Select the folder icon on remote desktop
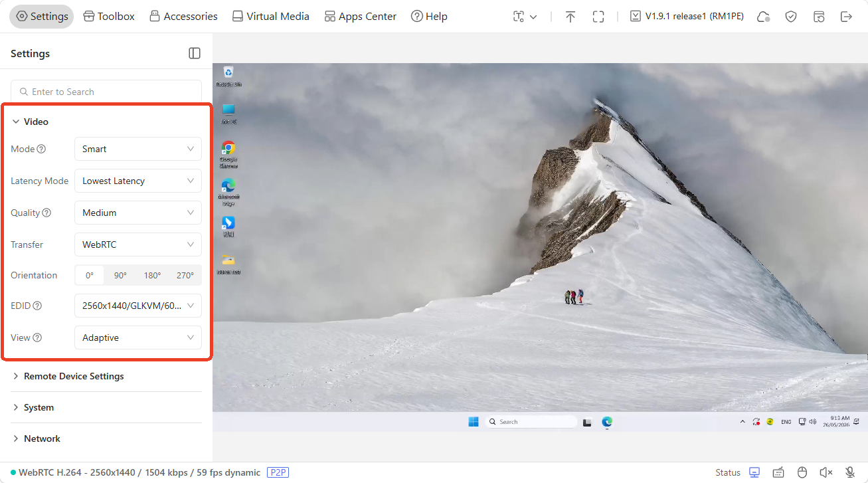 tap(228, 264)
